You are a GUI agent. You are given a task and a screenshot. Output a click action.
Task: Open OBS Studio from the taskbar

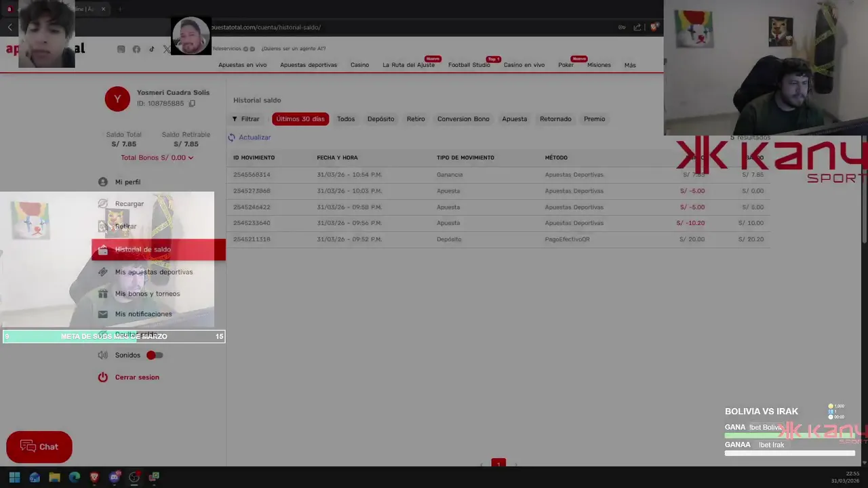pos(134,477)
